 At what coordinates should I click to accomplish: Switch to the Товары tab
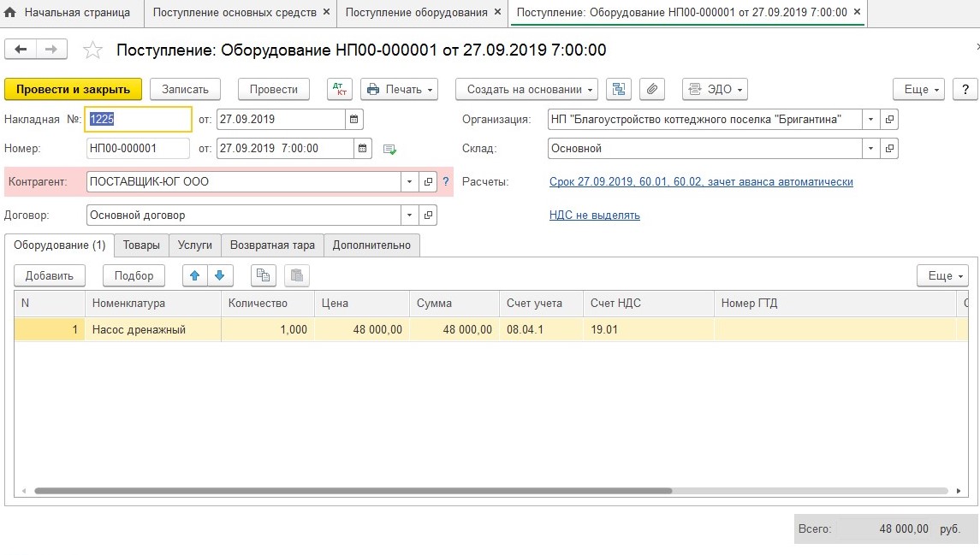[x=141, y=245]
